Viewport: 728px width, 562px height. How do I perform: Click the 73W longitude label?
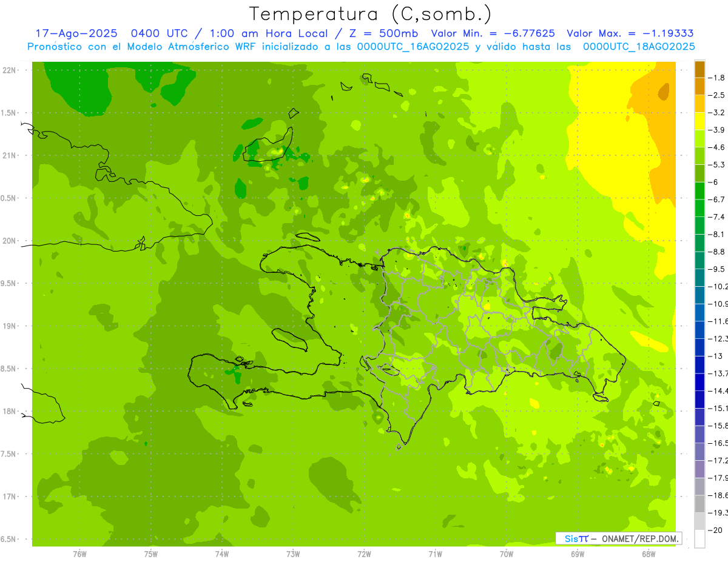click(293, 554)
